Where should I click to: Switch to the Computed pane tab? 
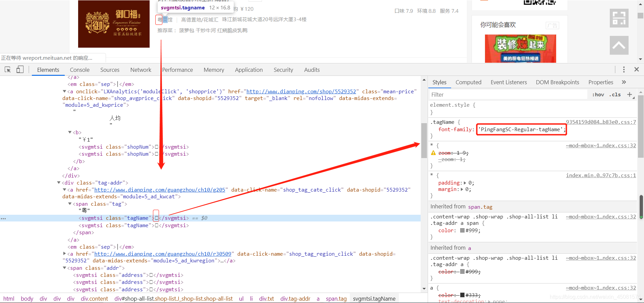point(469,82)
